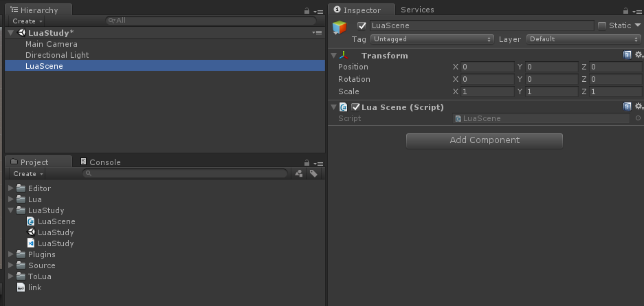This screenshot has height=306, width=644.
Task: Click the script object picker circle
Action: click(x=638, y=118)
